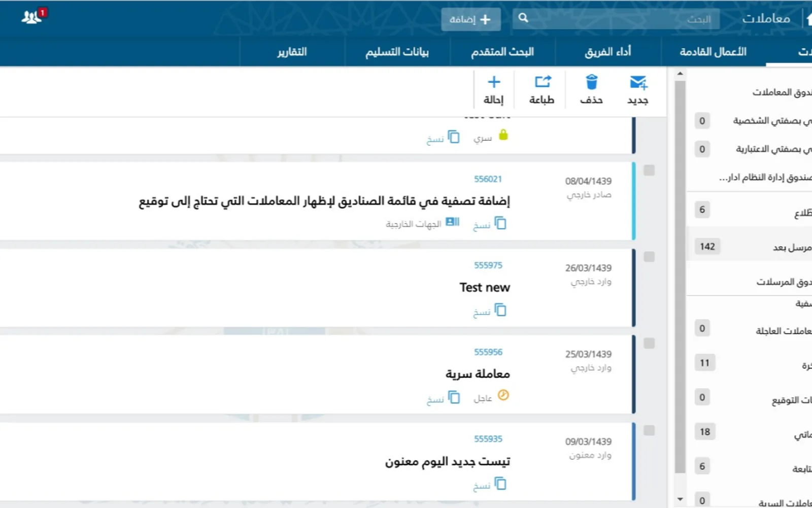812x508 pixels.
Task: Click the إضافة add button
Action: tap(470, 19)
